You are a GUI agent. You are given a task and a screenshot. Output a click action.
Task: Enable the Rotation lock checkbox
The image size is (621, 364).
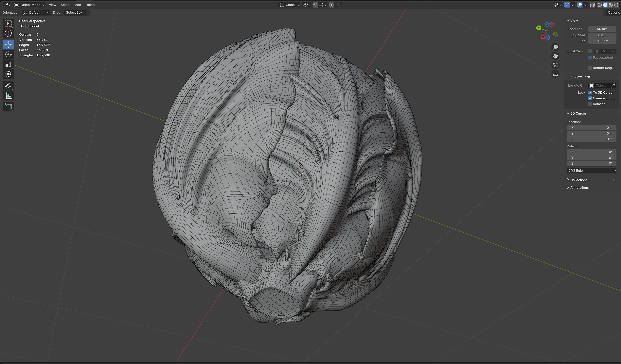pos(590,104)
